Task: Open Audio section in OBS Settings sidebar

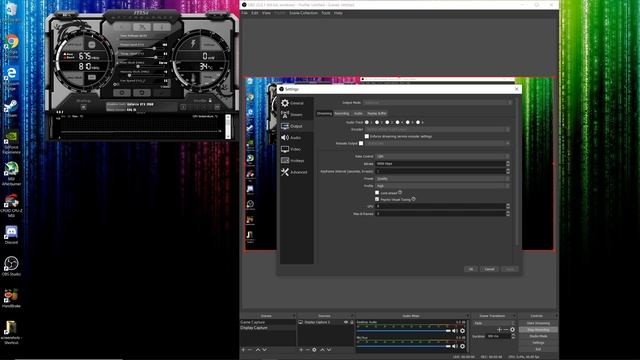Action: tap(297, 138)
